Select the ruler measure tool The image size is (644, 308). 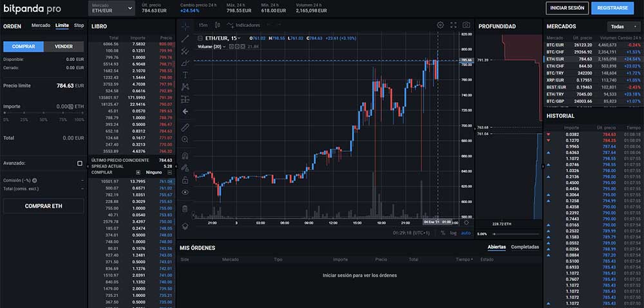tap(185, 127)
